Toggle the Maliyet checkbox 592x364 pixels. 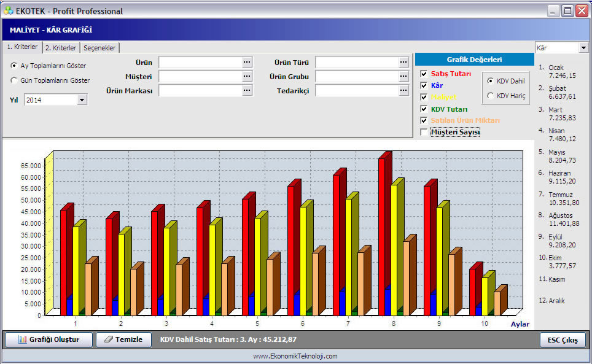(424, 97)
